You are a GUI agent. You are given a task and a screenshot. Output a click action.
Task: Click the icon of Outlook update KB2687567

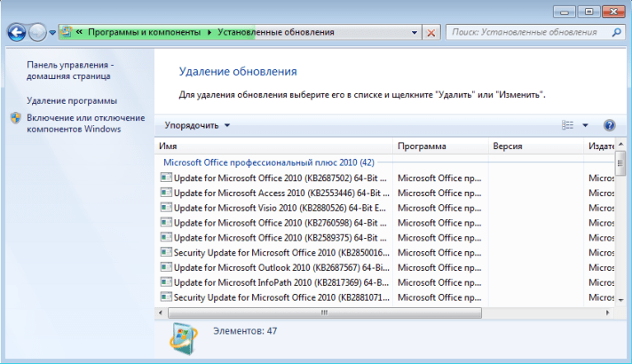click(166, 267)
